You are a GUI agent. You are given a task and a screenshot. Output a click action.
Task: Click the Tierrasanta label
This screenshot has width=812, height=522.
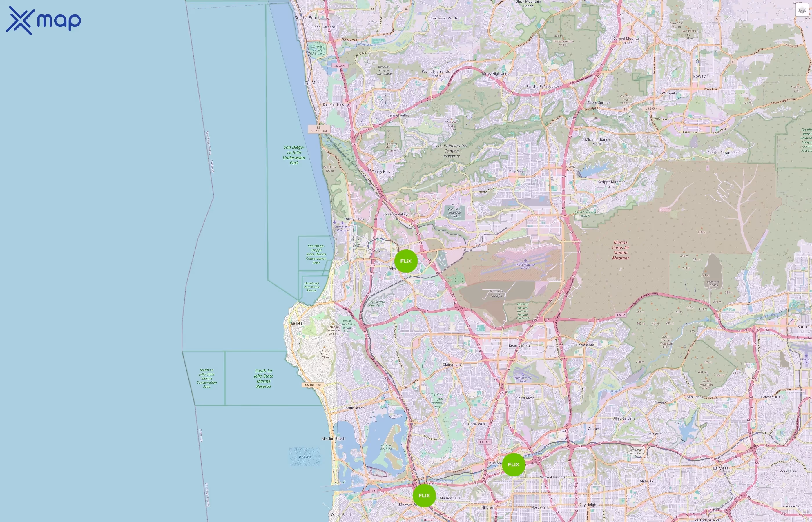(x=585, y=345)
